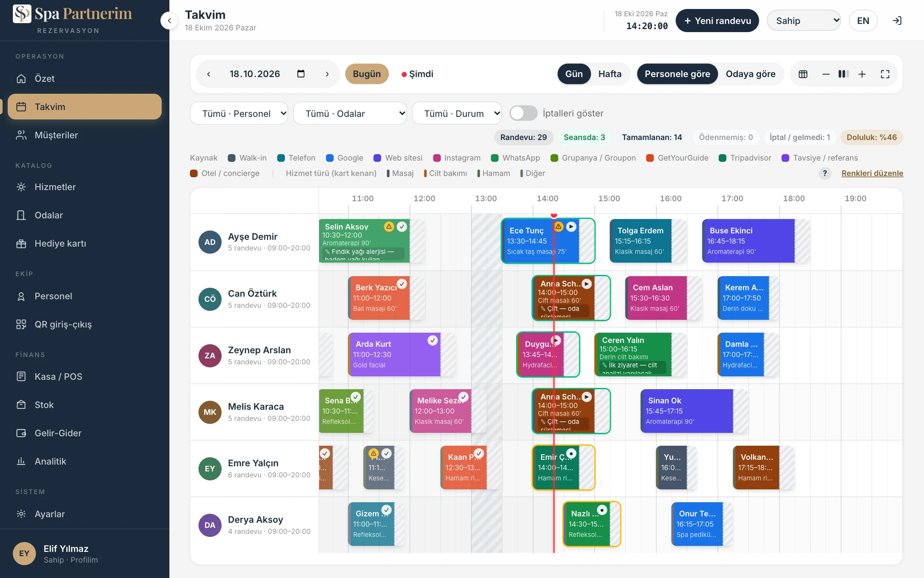Go to the previous day arrow
The image size is (924, 578).
[x=209, y=74]
